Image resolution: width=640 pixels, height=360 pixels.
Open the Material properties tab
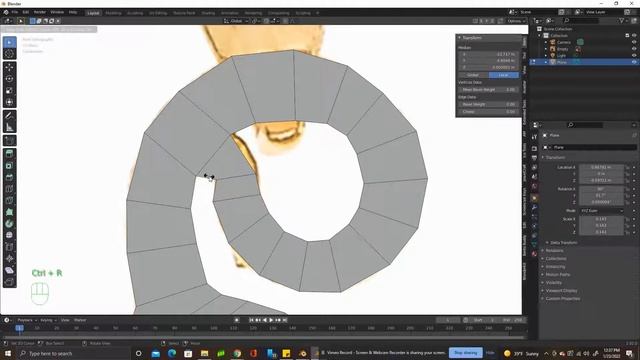pyautogui.click(x=534, y=253)
